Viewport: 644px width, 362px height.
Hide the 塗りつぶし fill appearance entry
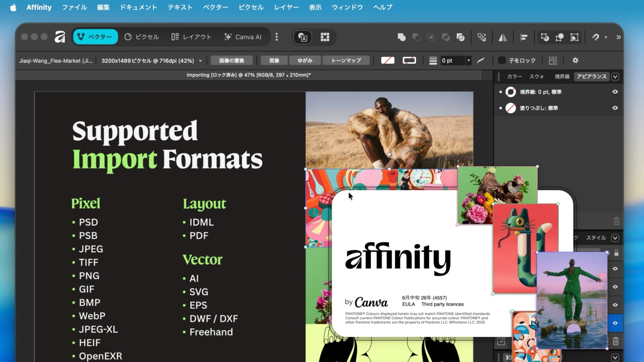(x=615, y=108)
